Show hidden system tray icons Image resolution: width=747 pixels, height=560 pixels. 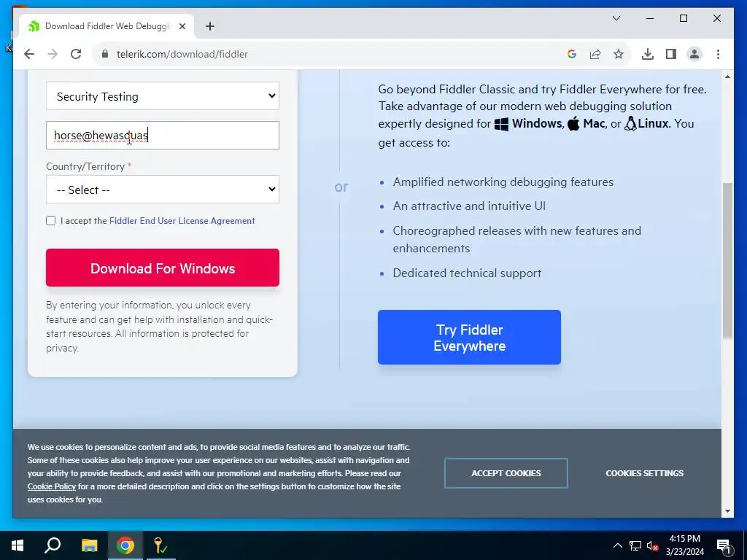617,545
